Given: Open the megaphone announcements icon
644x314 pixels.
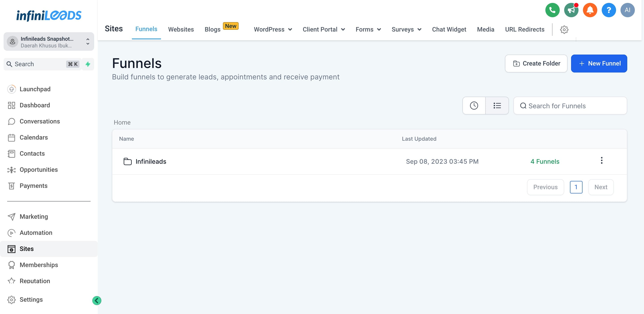Looking at the screenshot, I should pos(571,10).
